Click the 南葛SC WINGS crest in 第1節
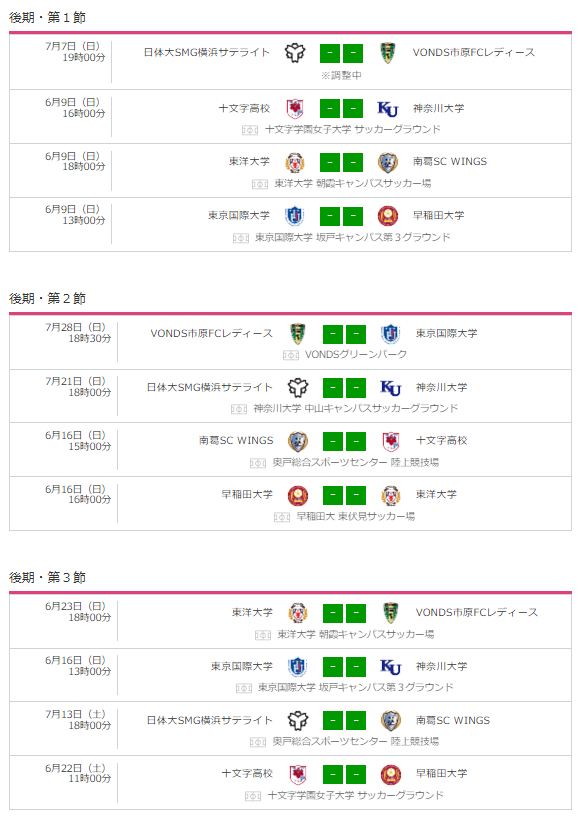579x818 pixels. pyautogui.click(x=388, y=163)
